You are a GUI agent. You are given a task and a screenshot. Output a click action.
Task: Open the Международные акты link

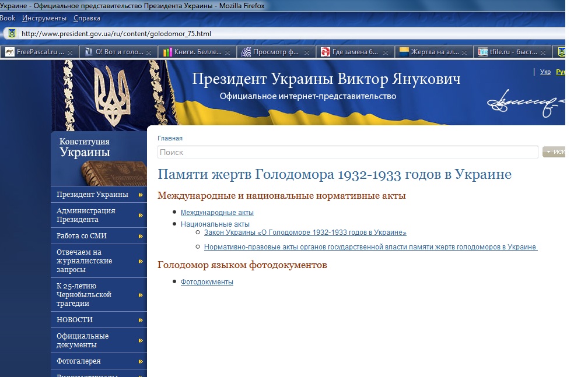coord(217,213)
